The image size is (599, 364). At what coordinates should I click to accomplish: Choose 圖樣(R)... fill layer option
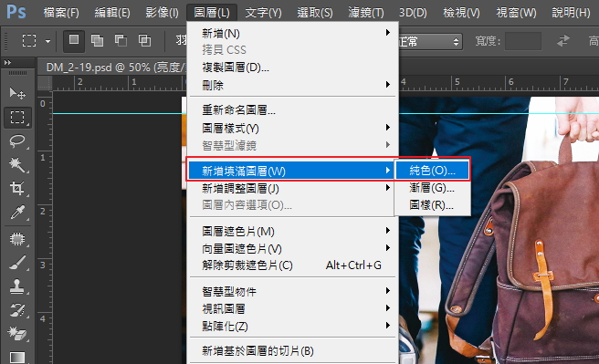point(432,205)
